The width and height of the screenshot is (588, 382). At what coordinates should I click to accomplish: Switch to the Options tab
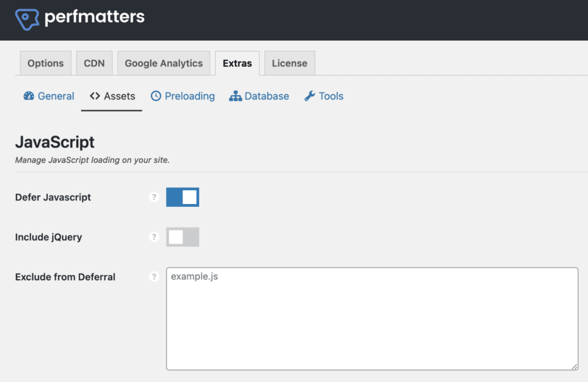coord(45,63)
